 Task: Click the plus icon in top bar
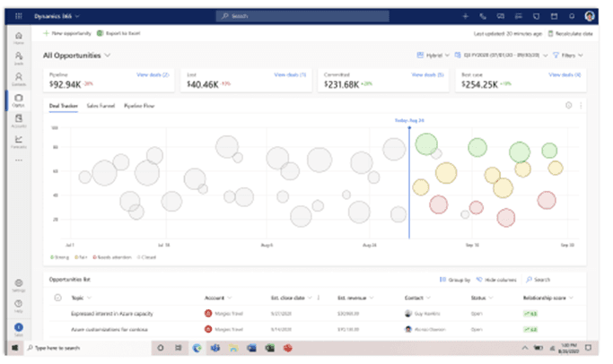tap(465, 16)
